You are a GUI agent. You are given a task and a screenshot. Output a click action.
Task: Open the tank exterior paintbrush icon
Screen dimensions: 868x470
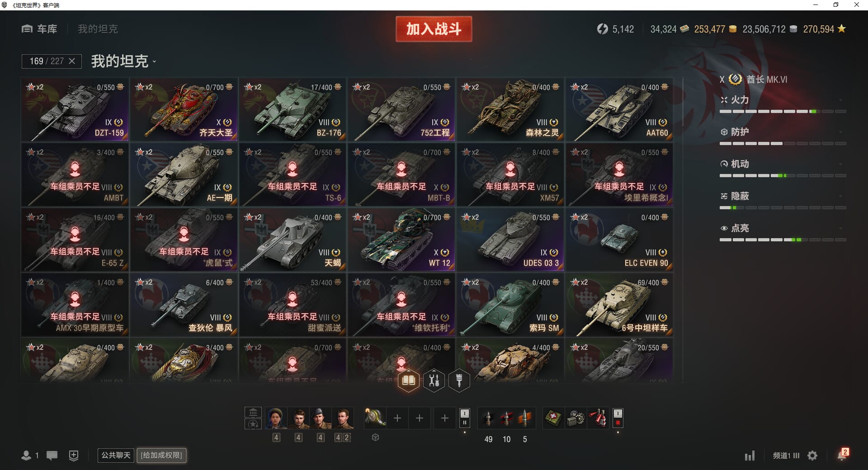click(x=459, y=381)
